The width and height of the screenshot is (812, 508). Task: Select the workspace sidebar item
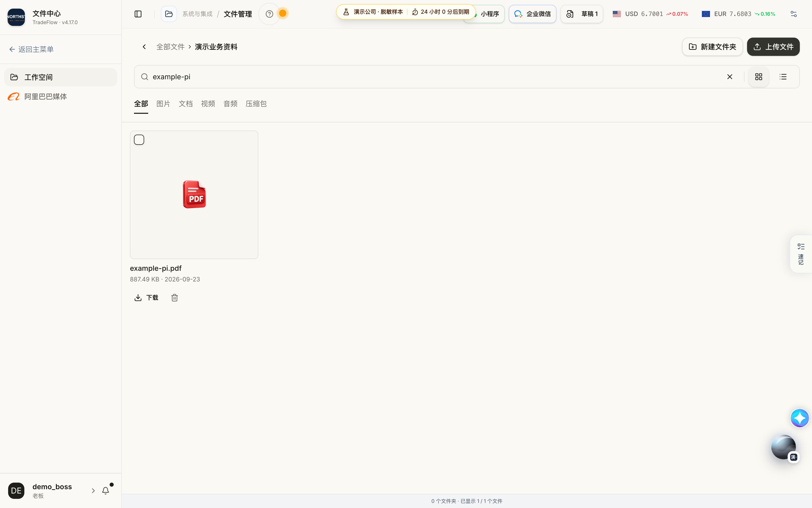click(61, 77)
